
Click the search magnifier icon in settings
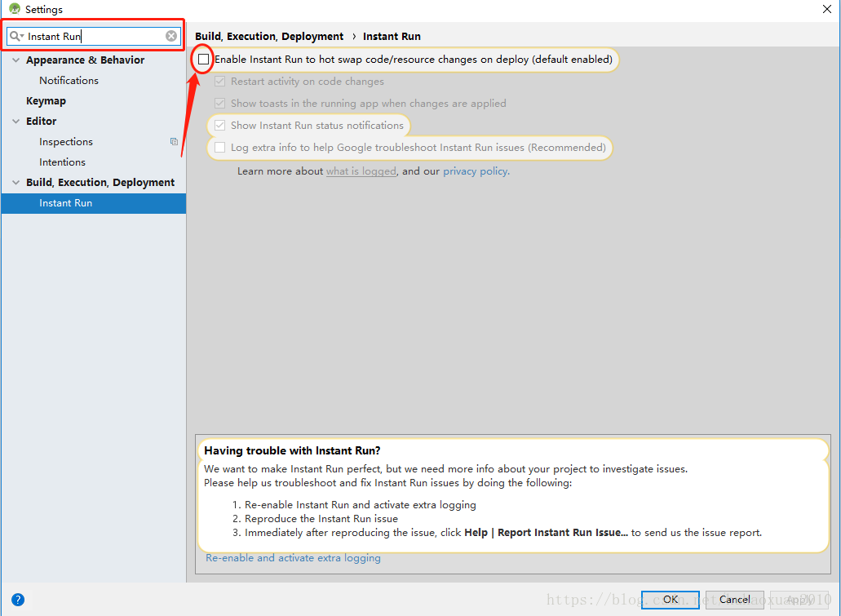click(16, 36)
